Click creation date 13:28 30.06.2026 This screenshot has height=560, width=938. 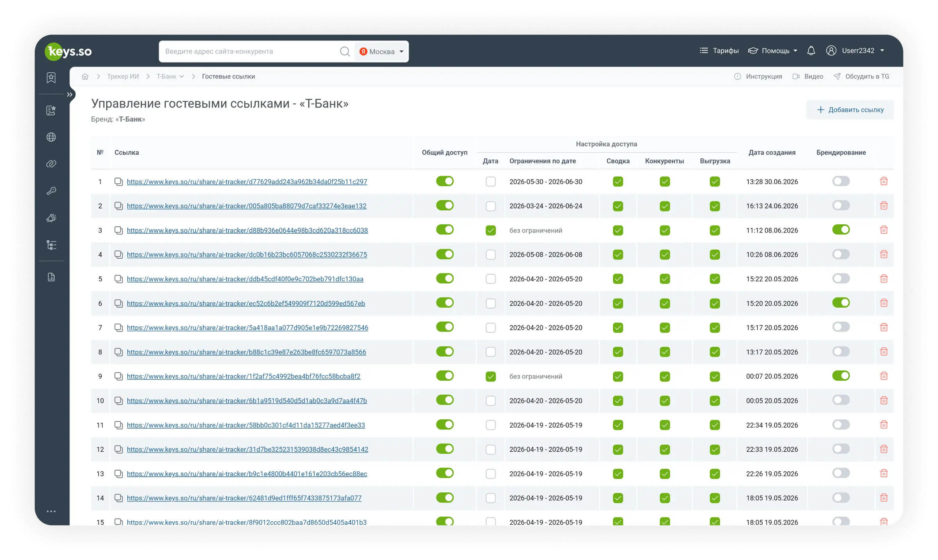(x=772, y=182)
